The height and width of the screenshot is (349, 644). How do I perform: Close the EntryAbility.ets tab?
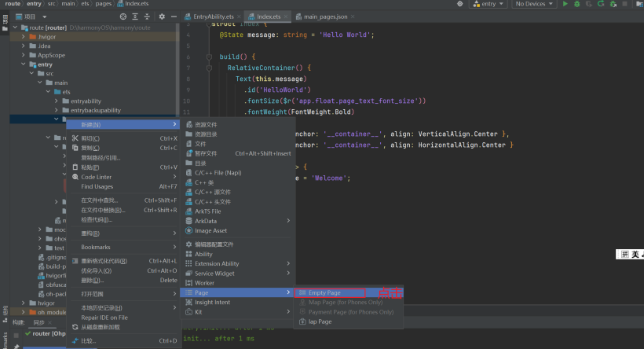click(x=239, y=17)
